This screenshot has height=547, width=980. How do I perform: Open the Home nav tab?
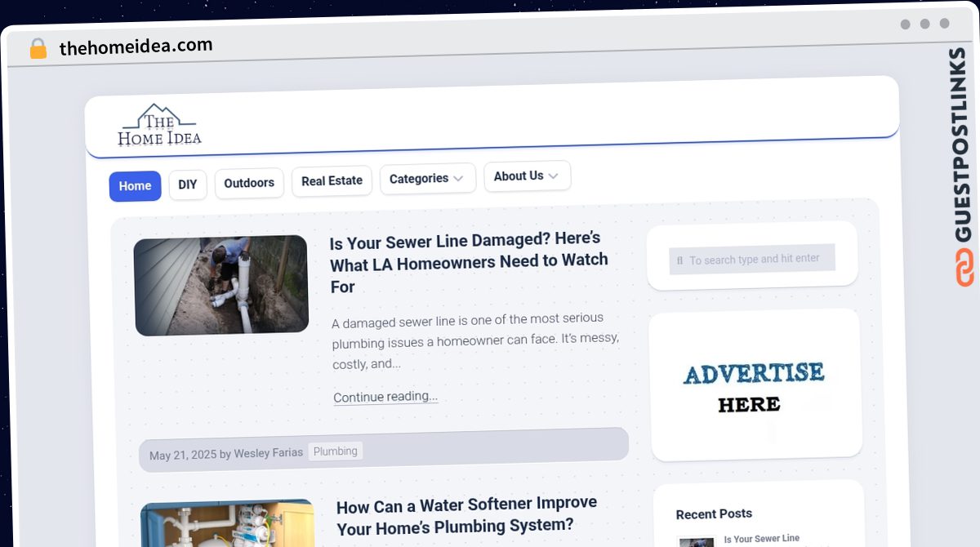coord(135,186)
